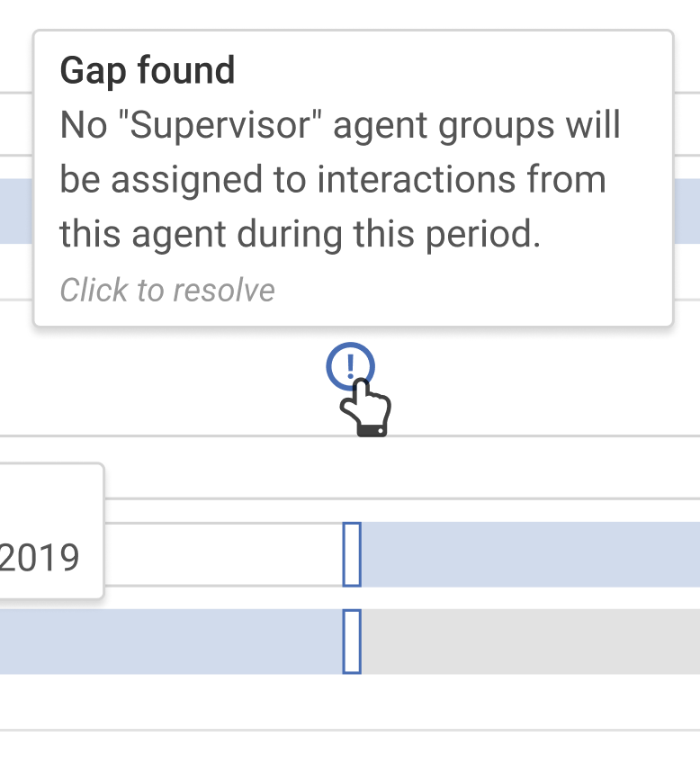This screenshot has width=700, height=772.
Task: Click the shift start marker on the top row
Action: [x=350, y=552]
